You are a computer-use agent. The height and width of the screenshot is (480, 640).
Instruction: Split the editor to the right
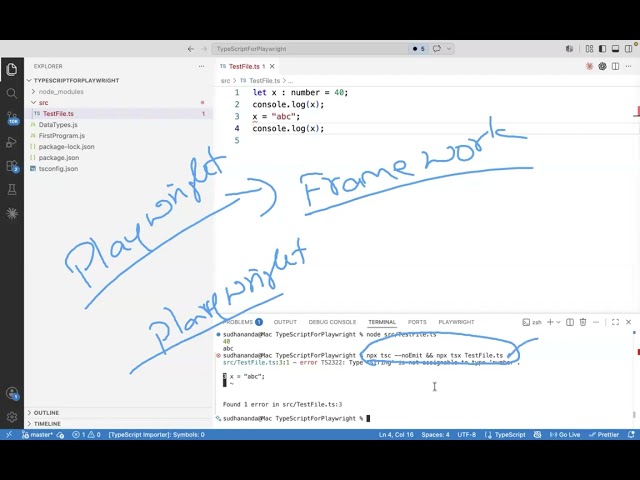tap(616, 66)
